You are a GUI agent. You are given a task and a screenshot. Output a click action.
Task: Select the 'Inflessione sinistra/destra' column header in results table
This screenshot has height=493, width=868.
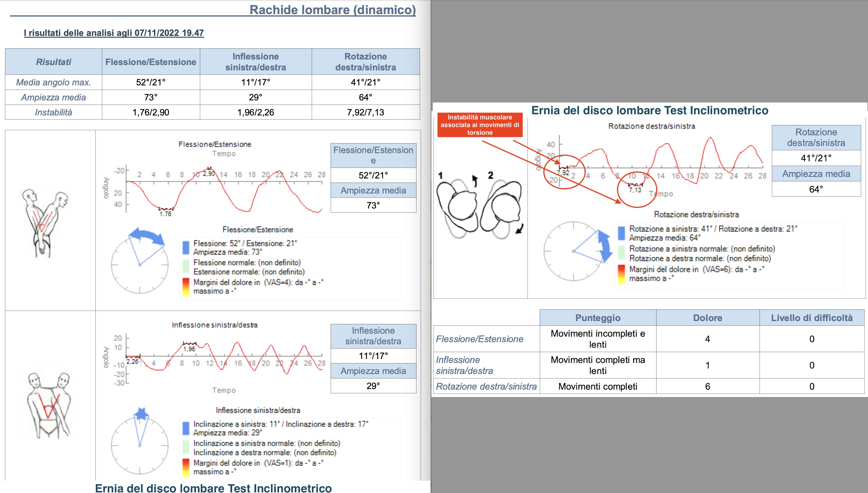click(x=256, y=62)
